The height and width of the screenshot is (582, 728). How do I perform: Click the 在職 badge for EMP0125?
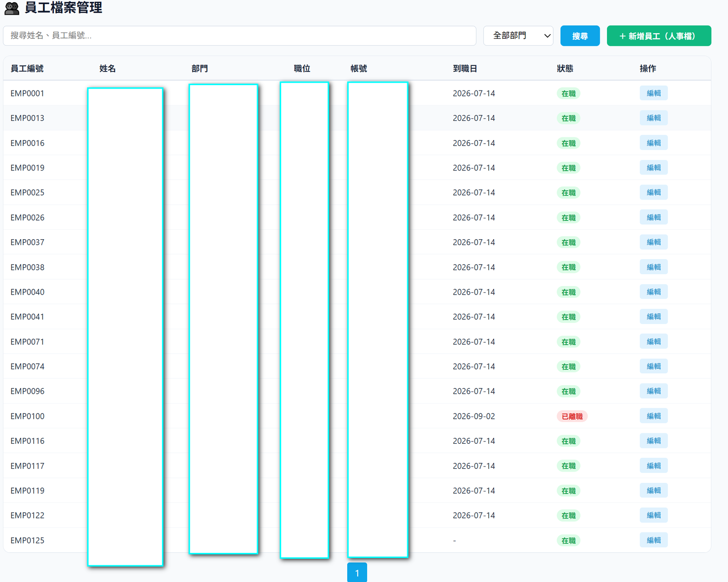tap(568, 540)
